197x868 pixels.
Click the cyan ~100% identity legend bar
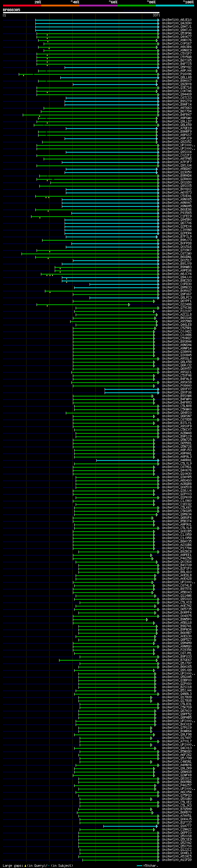point(175,6)
